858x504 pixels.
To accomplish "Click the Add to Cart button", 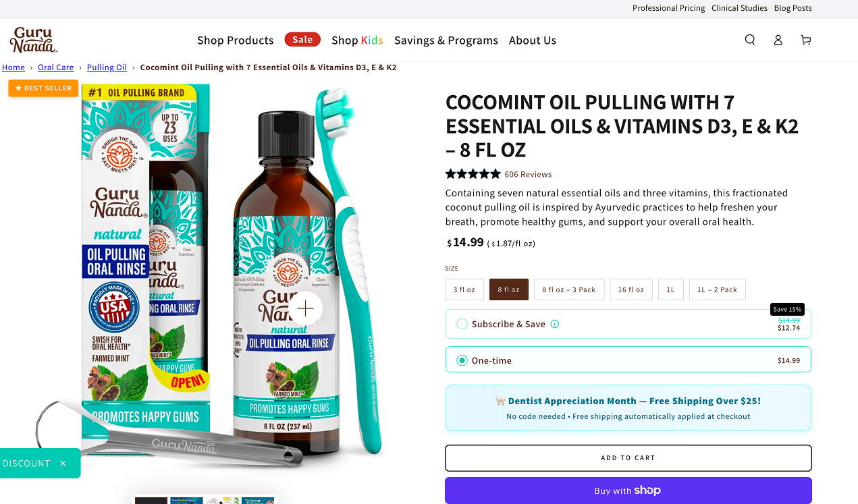I will (x=628, y=458).
